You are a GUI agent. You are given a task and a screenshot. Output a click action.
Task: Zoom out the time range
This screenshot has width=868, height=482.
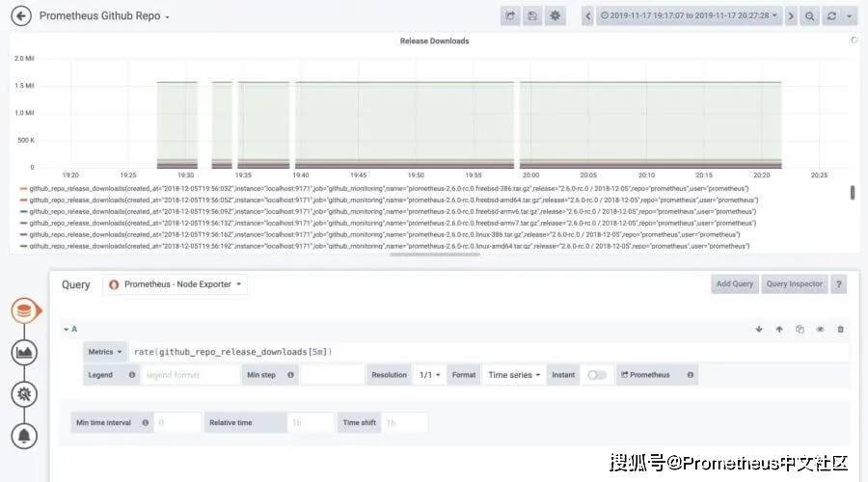pos(810,16)
